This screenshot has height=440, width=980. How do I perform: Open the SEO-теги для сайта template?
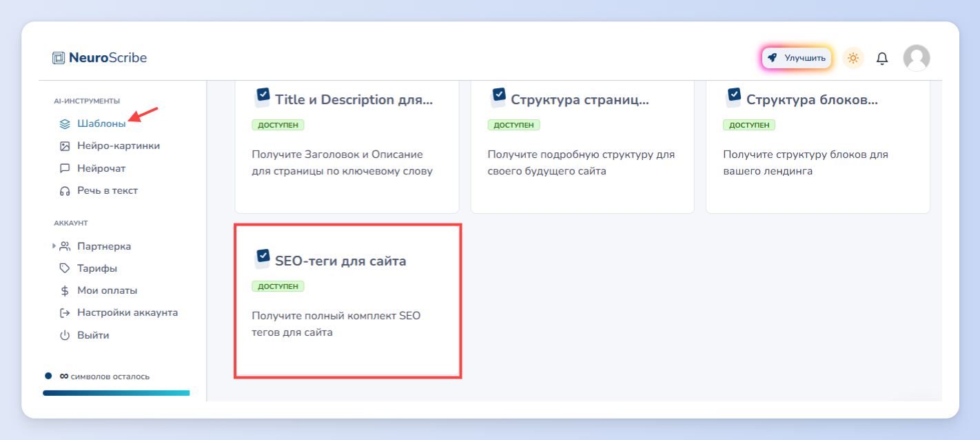pos(347,301)
